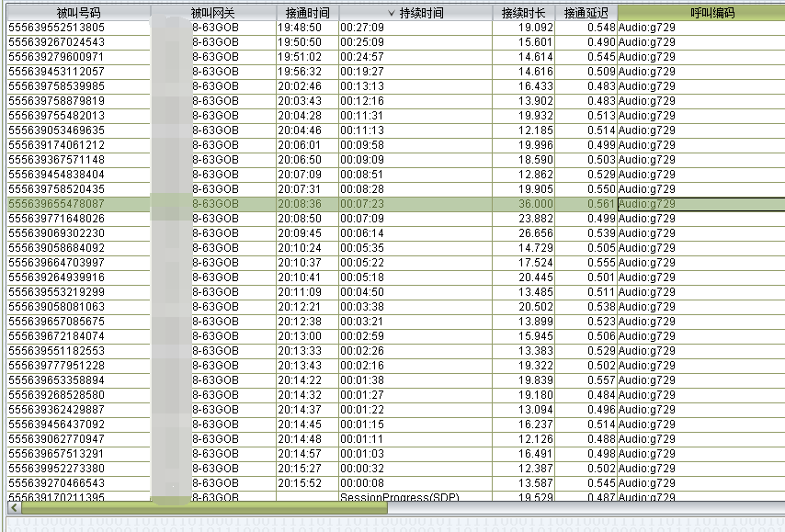Viewport: 785px width, 532px height.
Task: Select called number 555639758879819
Action: [57, 101]
